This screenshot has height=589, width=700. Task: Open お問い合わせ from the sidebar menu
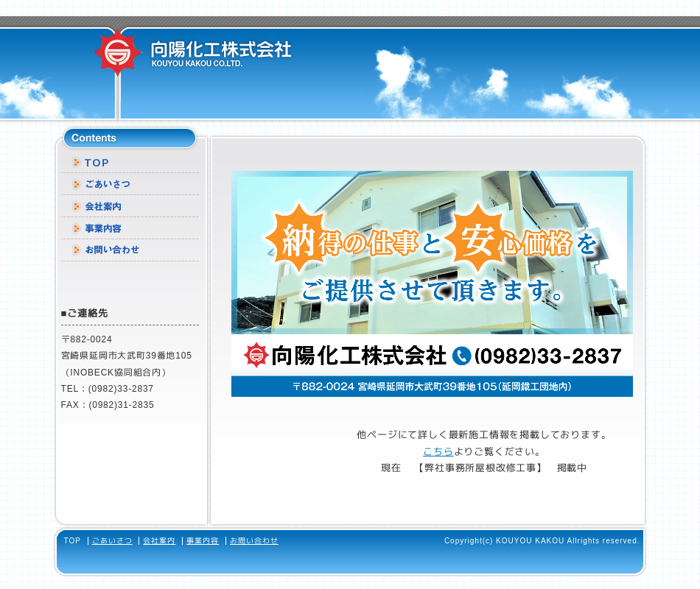pyautogui.click(x=112, y=250)
